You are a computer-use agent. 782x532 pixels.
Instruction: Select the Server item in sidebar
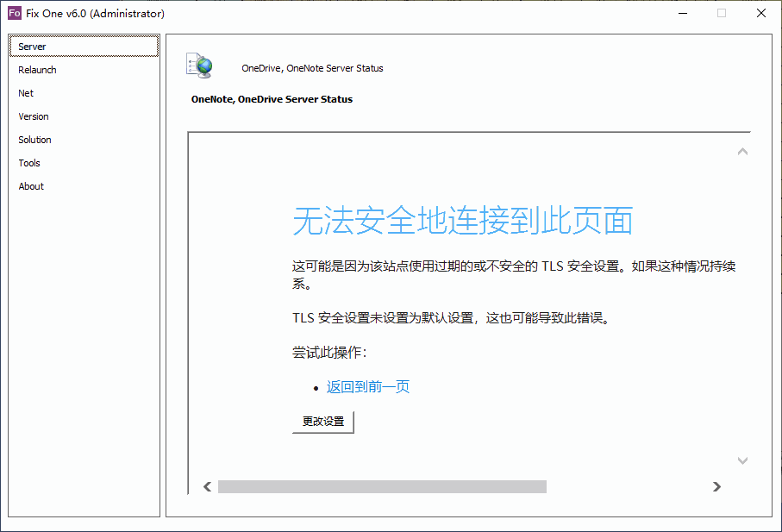coord(84,47)
